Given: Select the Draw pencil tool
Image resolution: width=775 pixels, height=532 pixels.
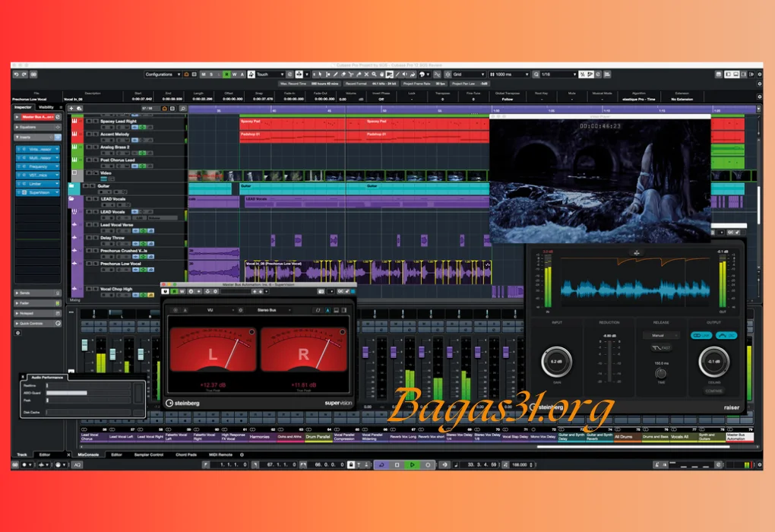Looking at the screenshot, I should tap(336, 74).
